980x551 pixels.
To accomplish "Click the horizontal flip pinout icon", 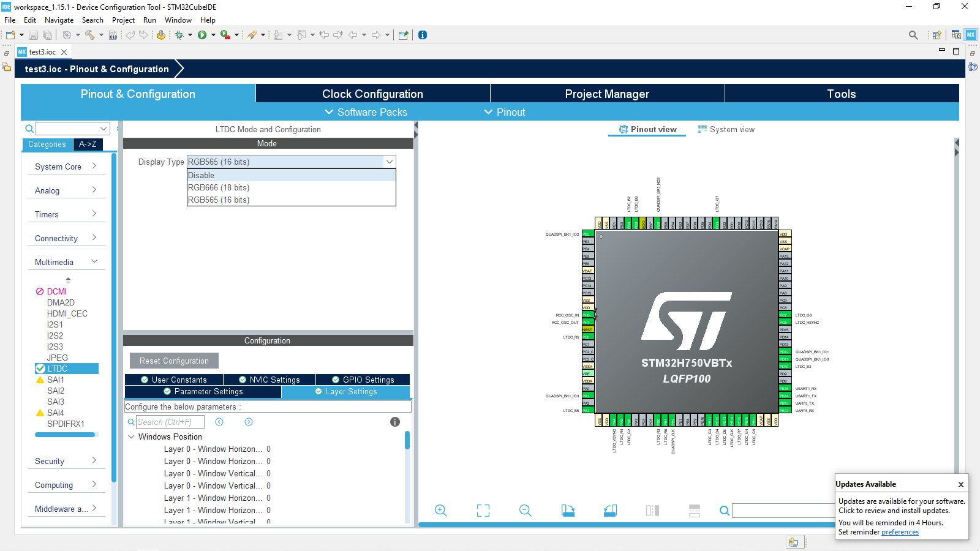I will tap(652, 511).
